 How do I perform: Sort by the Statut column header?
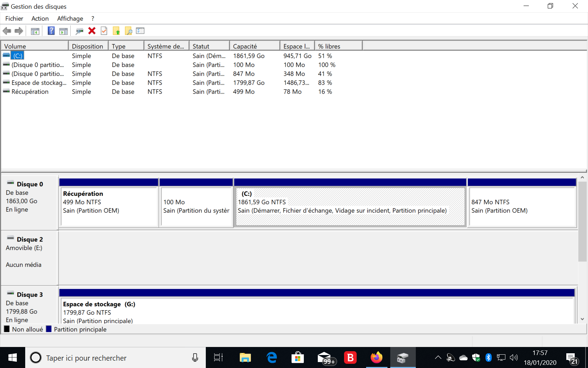209,46
